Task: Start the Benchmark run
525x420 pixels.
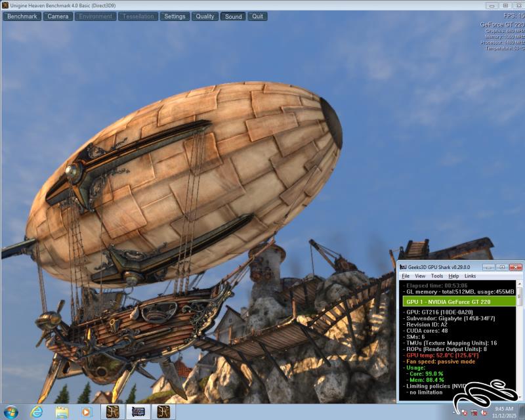Action: point(22,16)
